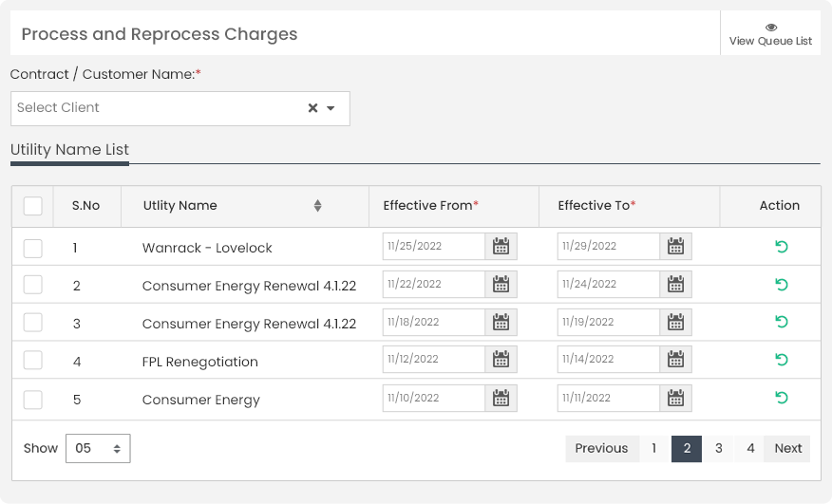
Task: Reprocess the Wanrack - Lovelock row
Action: tap(781, 247)
